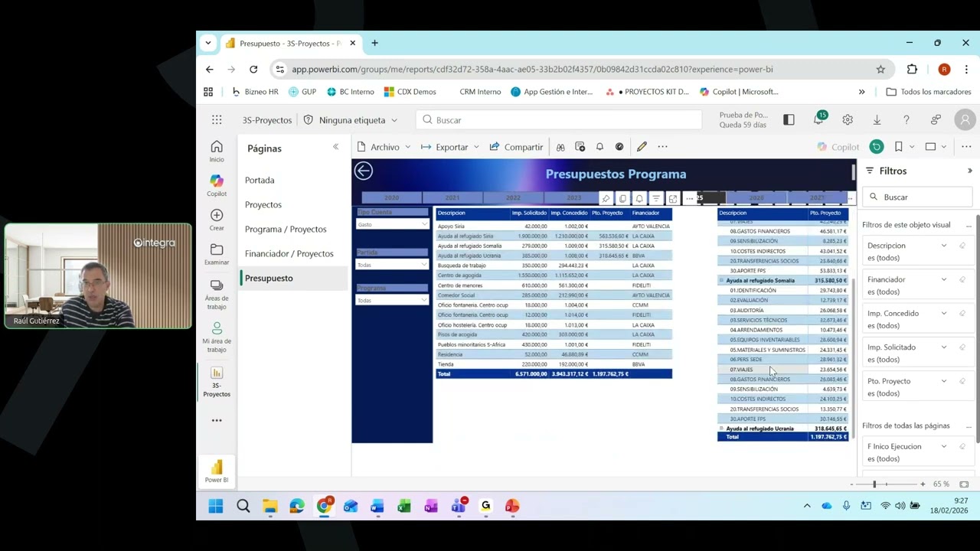The height and width of the screenshot is (551, 980).
Task: Click the alert bell in report toolbar
Action: point(599,147)
